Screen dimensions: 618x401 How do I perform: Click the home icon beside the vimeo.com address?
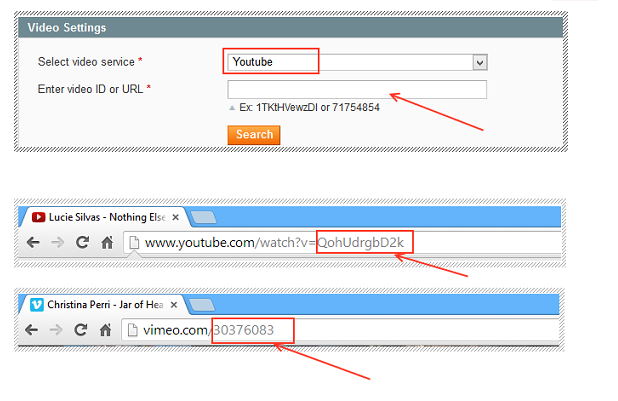tap(106, 329)
